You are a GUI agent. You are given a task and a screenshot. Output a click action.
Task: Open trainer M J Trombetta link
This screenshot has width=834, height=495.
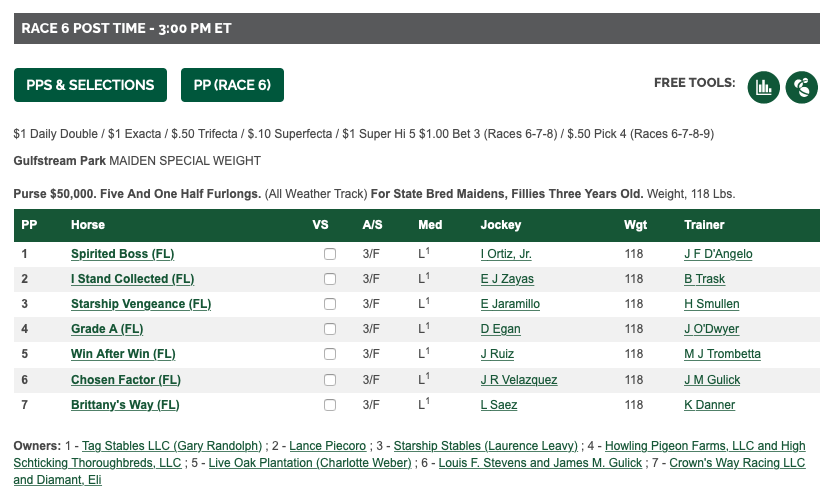point(722,354)
